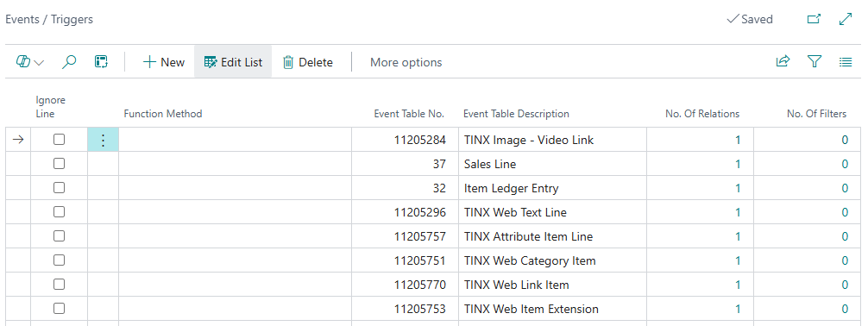Click the TINX Web Text Line description
Screen dimensions: 868x326
click(x=515, y=212)
